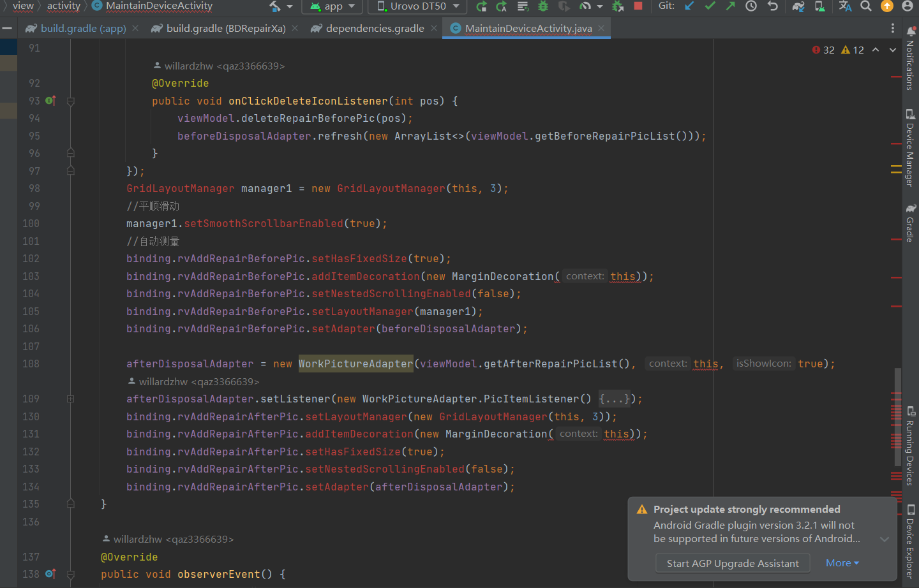Image resolution: width=919 pixels, height=588 pixels.
Task: Click onClickDeleteIconListener method name
Action: pyautogui.click(x=308, y=101)
